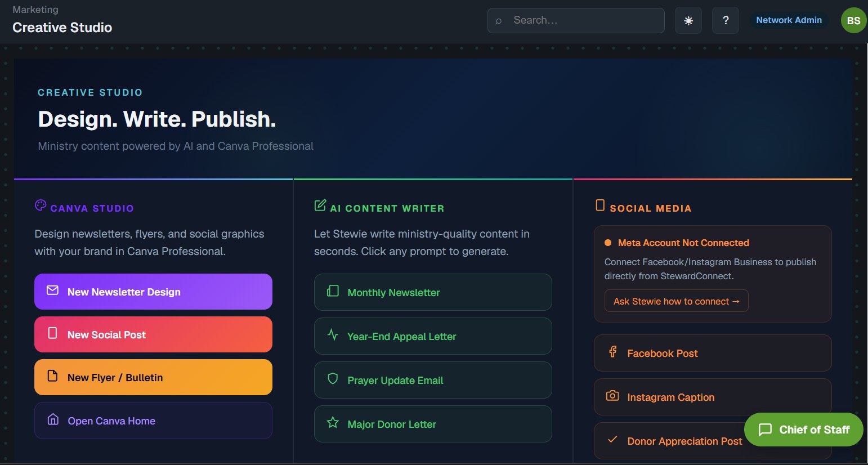Click the Creative Studio page title

coord(62,28)
